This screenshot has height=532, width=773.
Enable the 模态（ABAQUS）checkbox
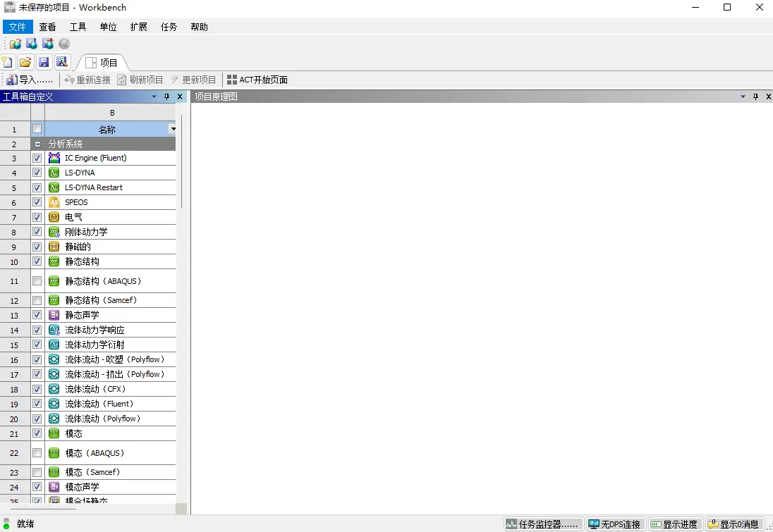coord(37,452)
